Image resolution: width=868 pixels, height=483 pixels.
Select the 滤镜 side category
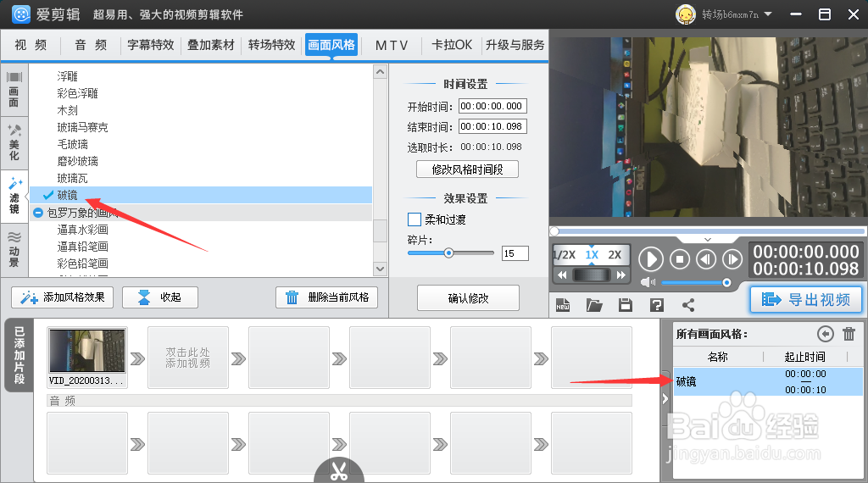[x=14, y=196]
